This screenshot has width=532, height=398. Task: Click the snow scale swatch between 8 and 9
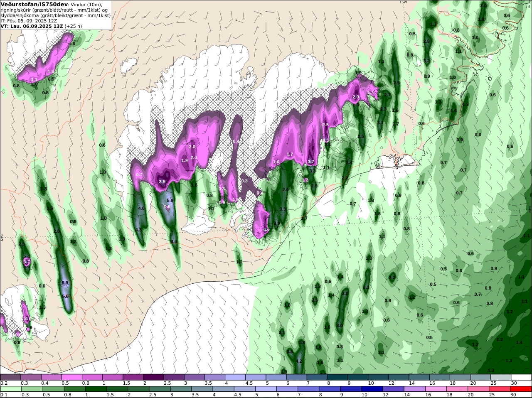click(337, 377)
